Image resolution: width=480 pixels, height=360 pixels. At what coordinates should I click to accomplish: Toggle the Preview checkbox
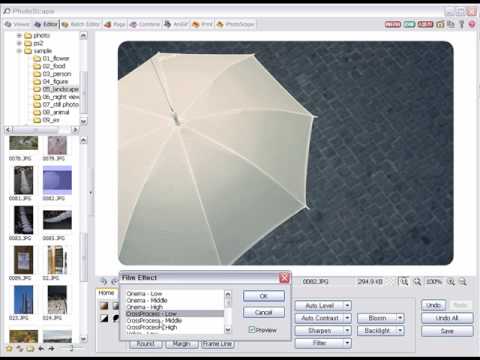pyautogui.click(x=252, y=330)
